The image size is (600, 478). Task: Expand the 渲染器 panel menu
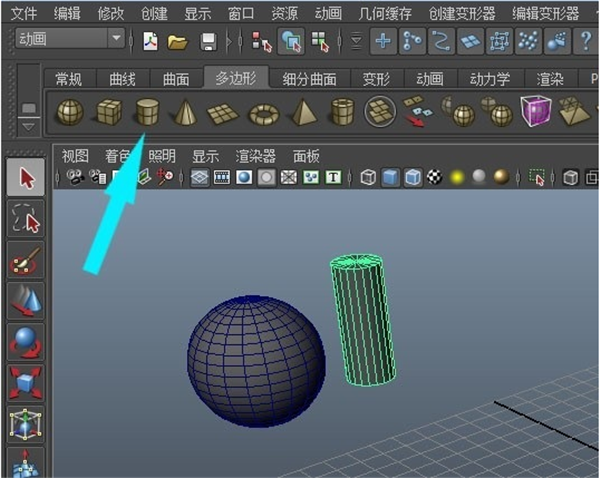pos(257,156)
